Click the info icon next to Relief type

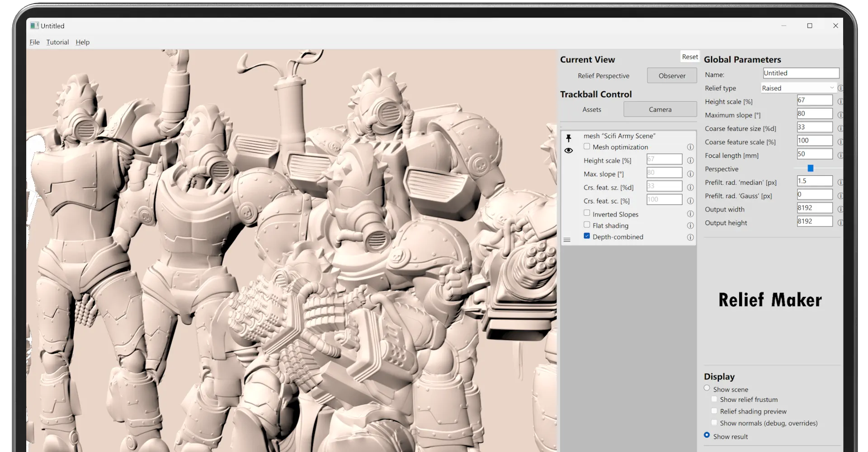pos(841,89)
